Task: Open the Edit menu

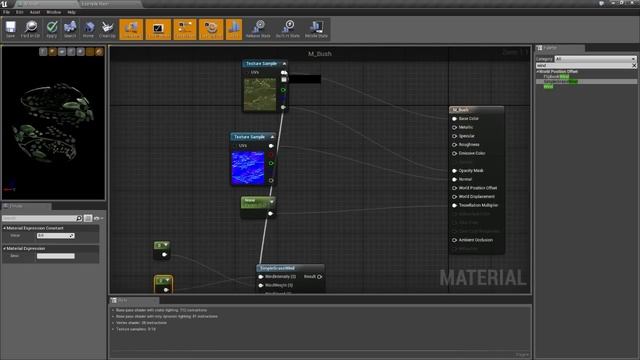Action: tap(19, 12)
